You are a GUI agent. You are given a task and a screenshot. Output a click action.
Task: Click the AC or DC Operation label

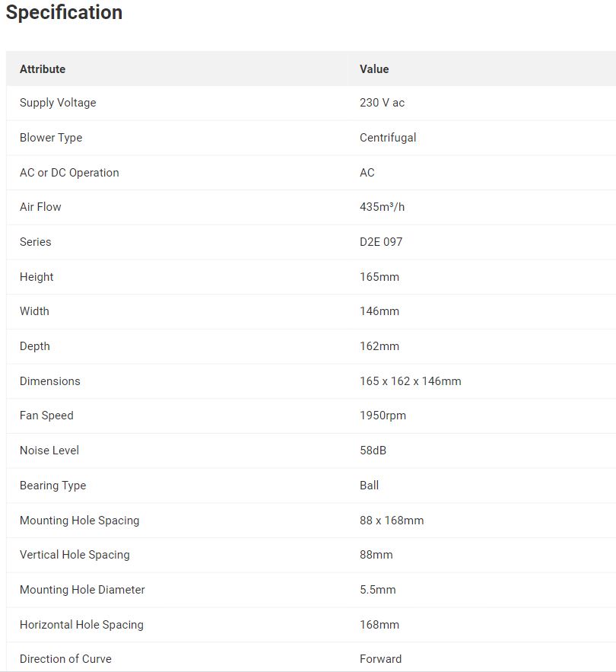coord(69,173)
